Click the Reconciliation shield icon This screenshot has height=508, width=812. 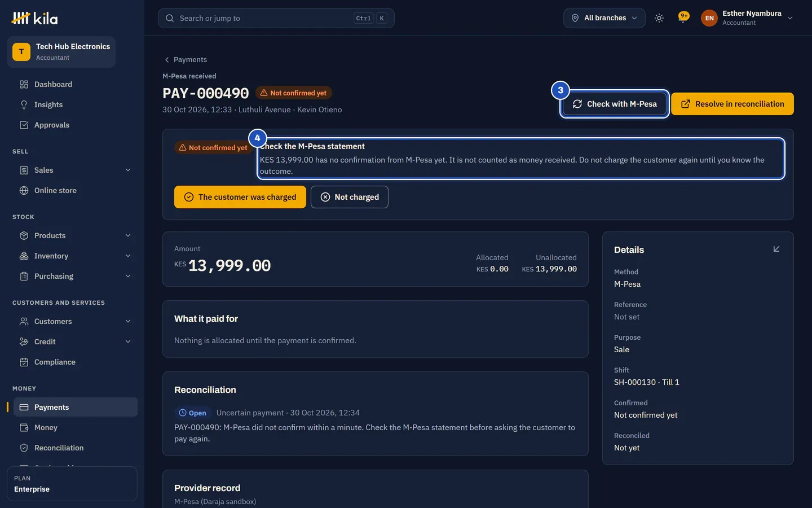point(24,448)
